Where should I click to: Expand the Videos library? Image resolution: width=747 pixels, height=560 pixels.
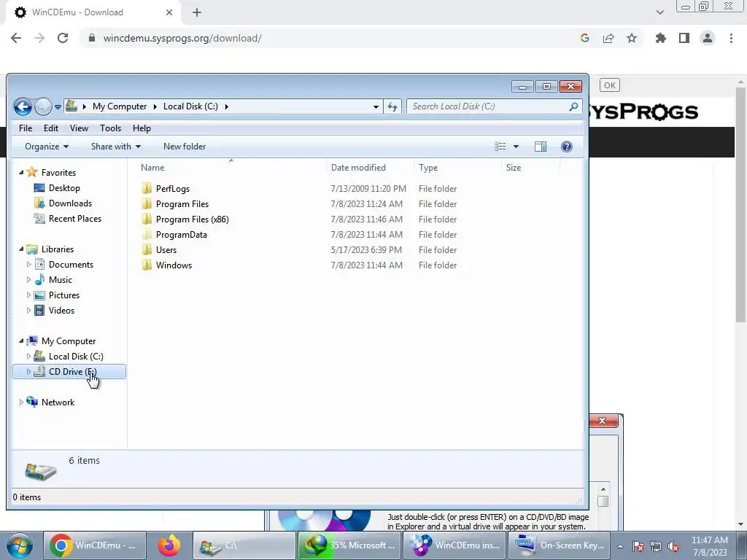[x=28, y=311]
